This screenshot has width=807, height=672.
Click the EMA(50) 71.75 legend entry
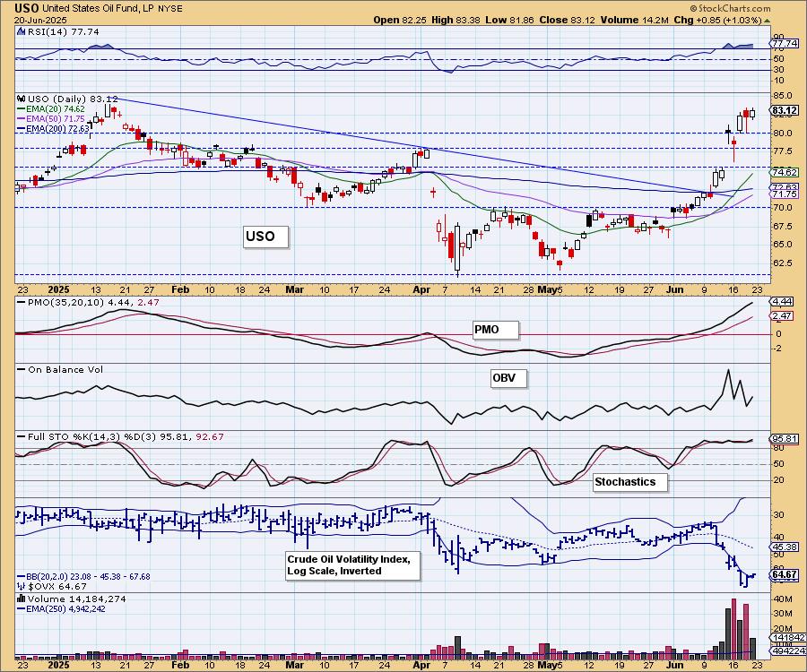[x=56, y=119]
